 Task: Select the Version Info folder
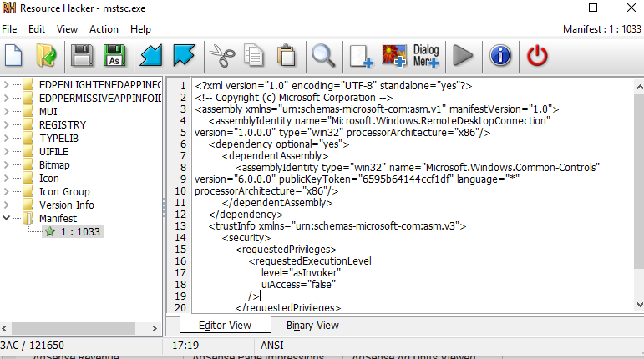(67, 205)
